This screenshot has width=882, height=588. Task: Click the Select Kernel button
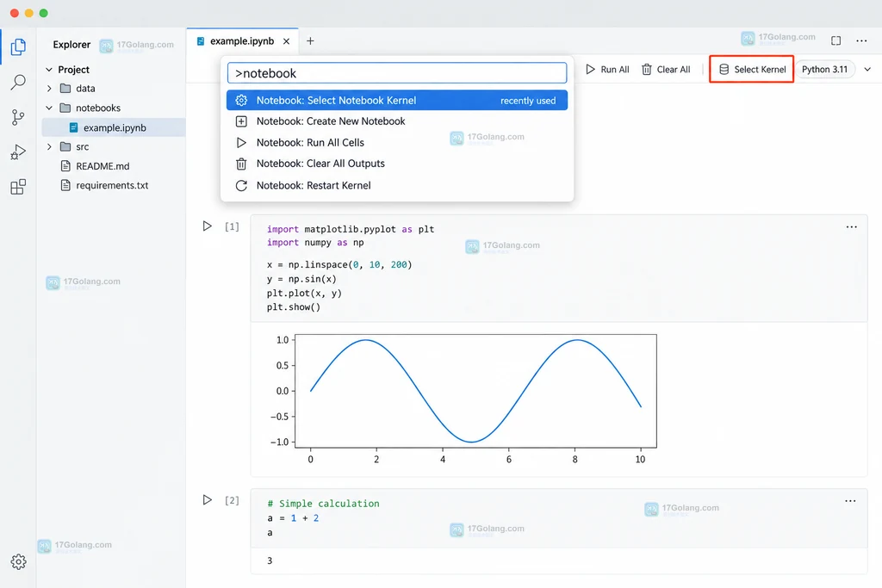751,69
